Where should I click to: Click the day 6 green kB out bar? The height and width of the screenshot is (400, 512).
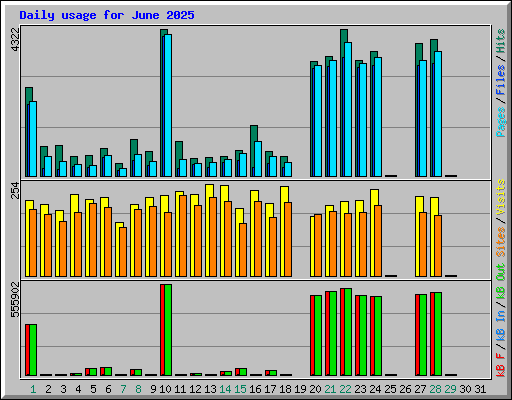click(108, 372)
